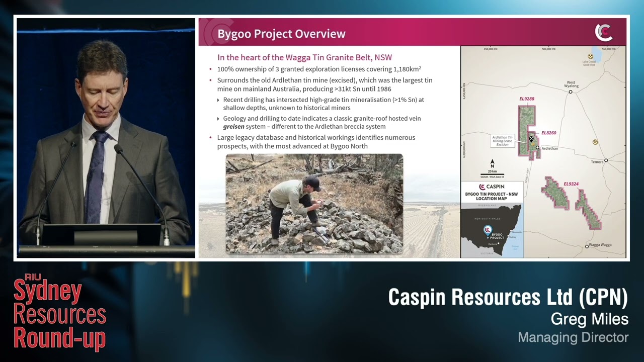
Task: Click the speaker video panel
Action: pyautogui.click(x=106, y=138)
